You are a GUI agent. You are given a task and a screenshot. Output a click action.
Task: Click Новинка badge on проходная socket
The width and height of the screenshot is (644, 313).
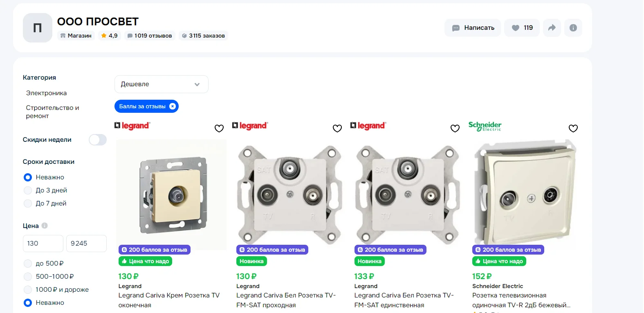pos(251,261)
